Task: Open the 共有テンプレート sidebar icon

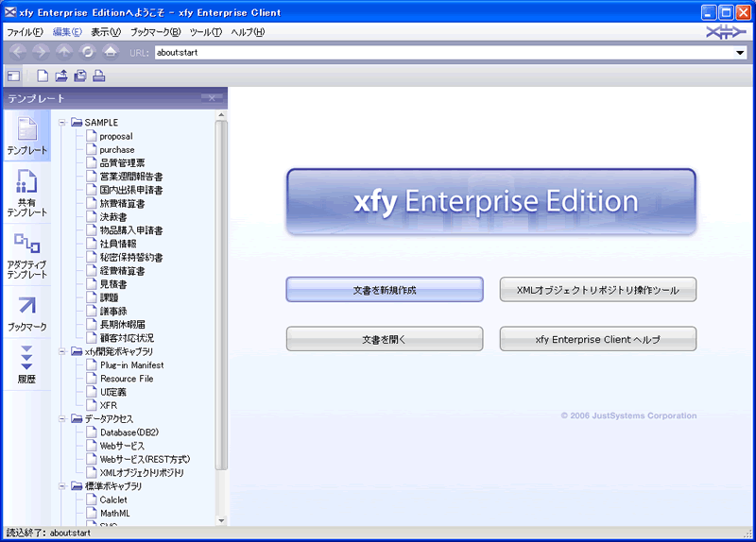Action: pos(27,194)
